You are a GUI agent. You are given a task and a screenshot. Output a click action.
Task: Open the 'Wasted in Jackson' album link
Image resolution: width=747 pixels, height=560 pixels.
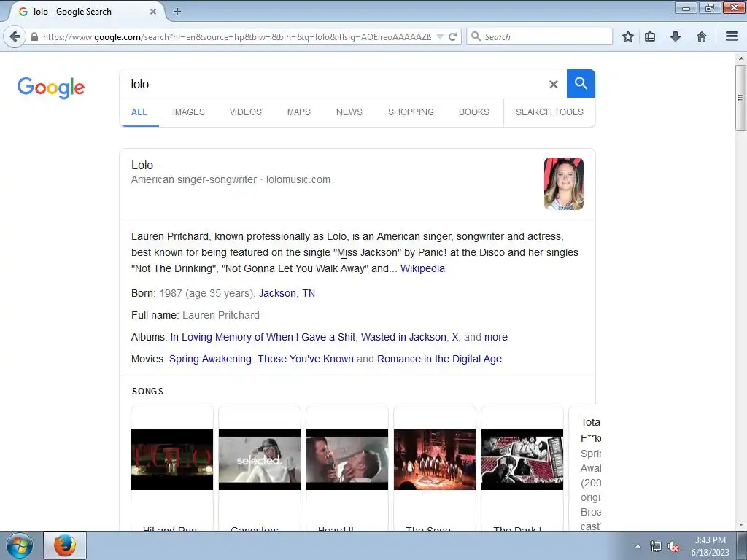[403, 337]
